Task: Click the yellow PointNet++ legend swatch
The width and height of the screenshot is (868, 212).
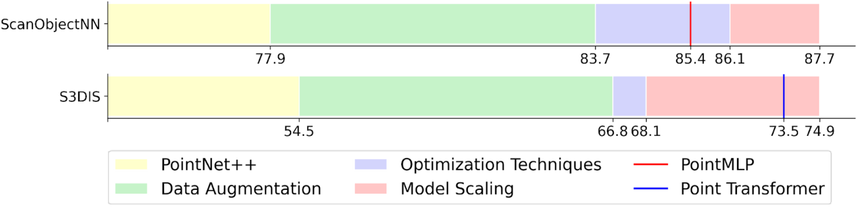Action: pyautogui.click(x=131, y=164)
